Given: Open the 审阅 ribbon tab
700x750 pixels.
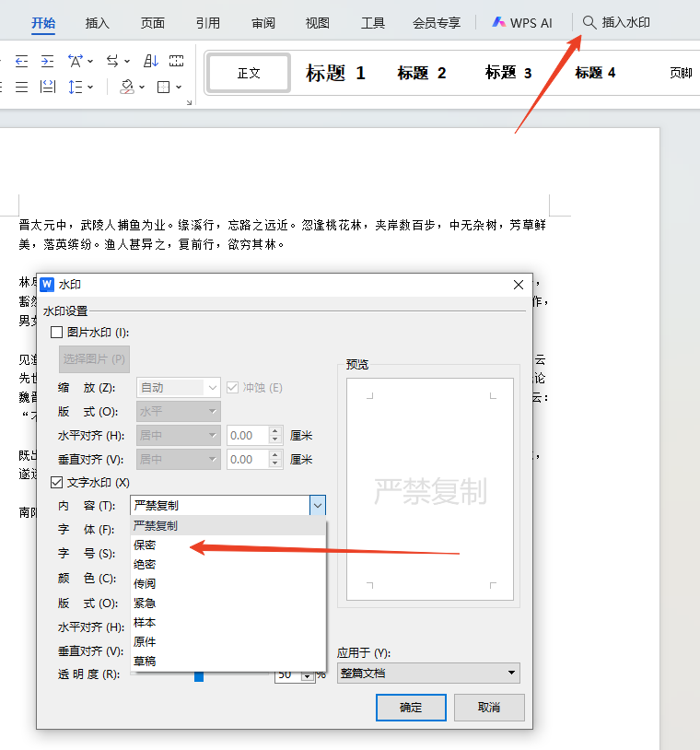Looking at the screenshot, I should [x=263, y=23].
